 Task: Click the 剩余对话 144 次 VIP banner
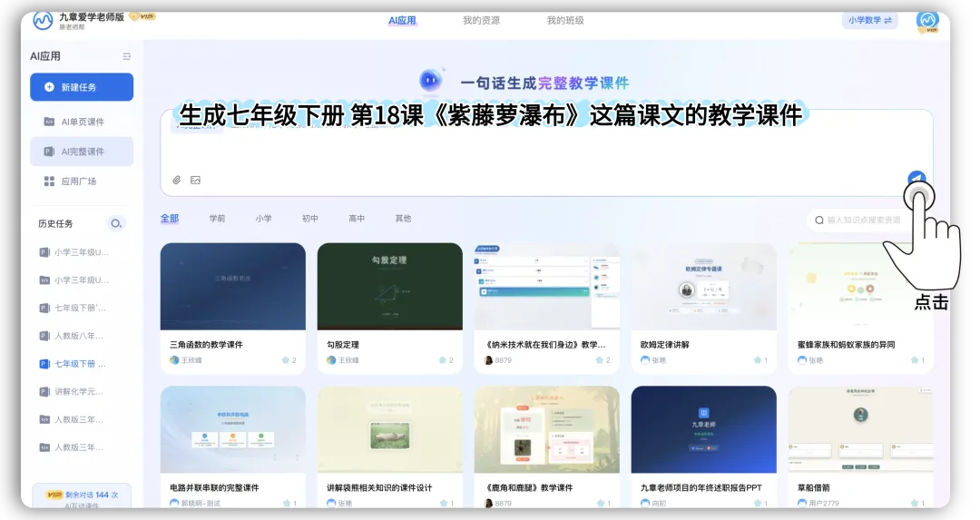[82, 495]
